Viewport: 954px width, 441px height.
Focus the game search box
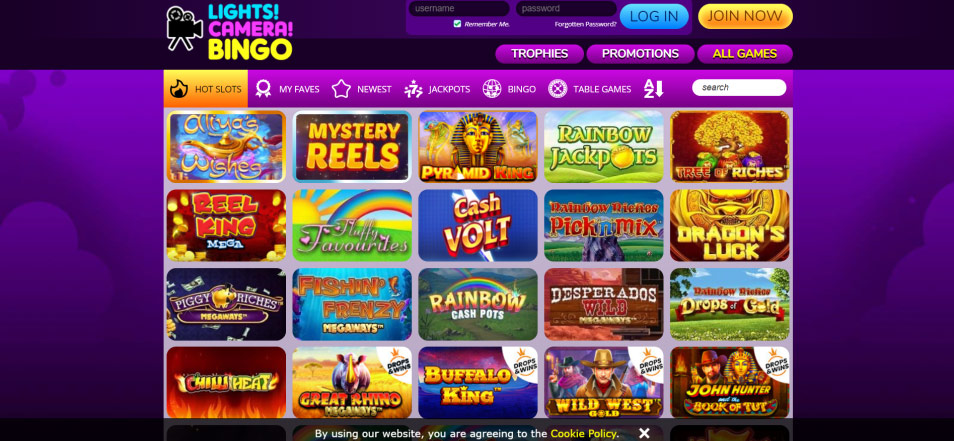[739, 88]
